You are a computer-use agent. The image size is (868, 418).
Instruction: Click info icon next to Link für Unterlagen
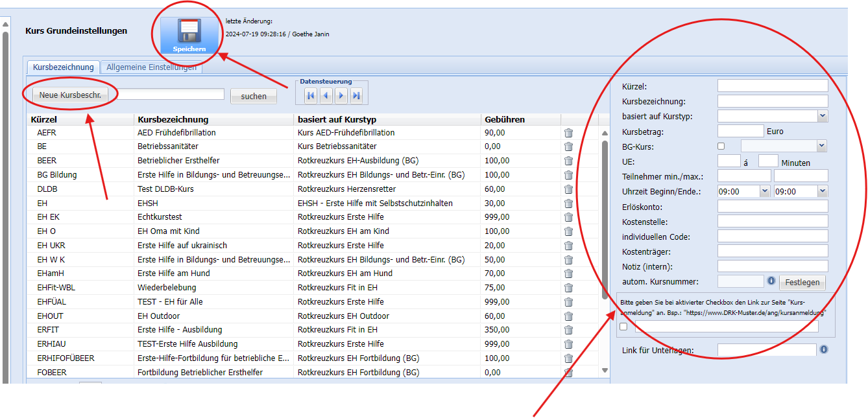(x=824, y=349)
